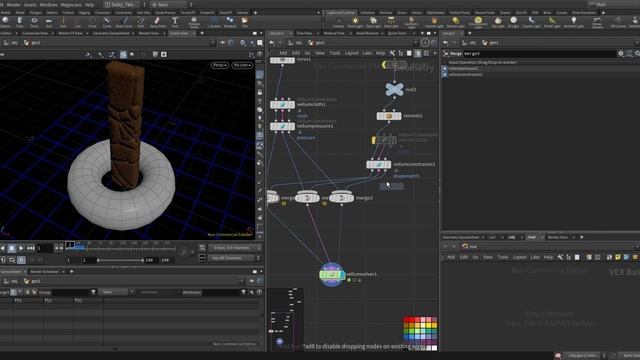Toggle real time playback button
Image resolution: width=640 pixels, height=360 pixels.
pos(21,260)
